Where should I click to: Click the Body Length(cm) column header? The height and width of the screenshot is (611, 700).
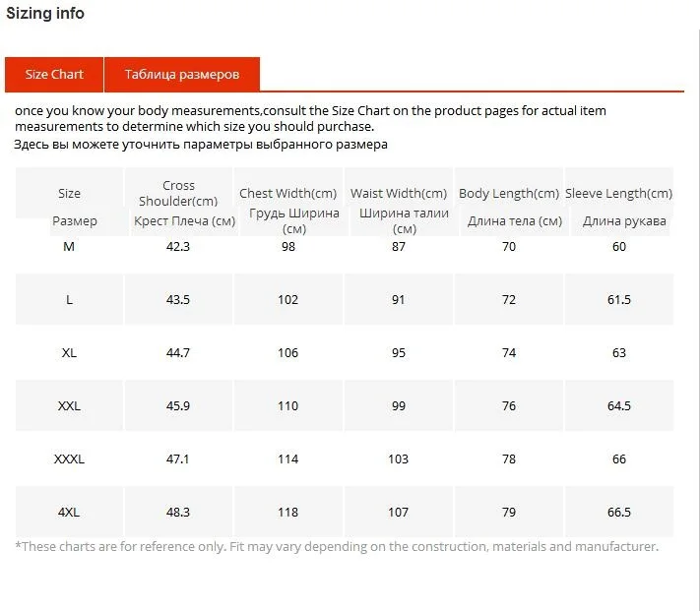click(509, 194)
